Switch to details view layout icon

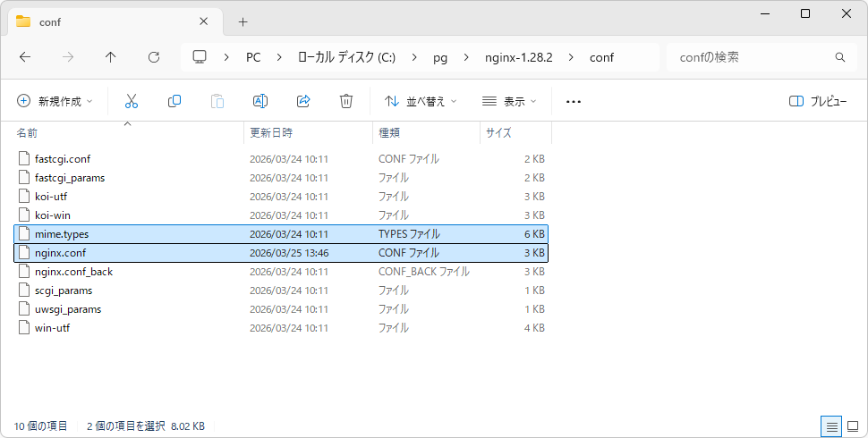831,426
